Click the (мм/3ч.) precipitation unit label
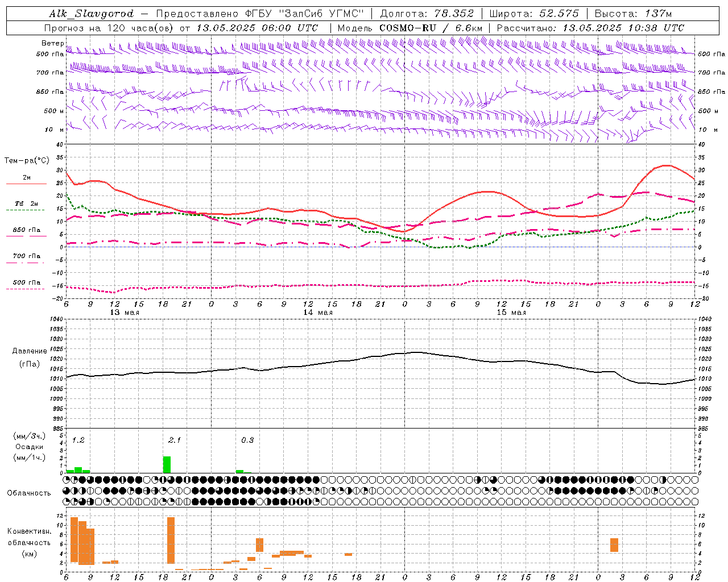728x582 pixels. point(30,436)
